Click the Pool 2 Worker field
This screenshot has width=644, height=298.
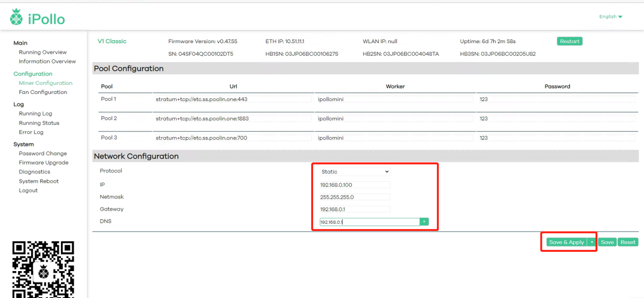(x=394, y=119)
